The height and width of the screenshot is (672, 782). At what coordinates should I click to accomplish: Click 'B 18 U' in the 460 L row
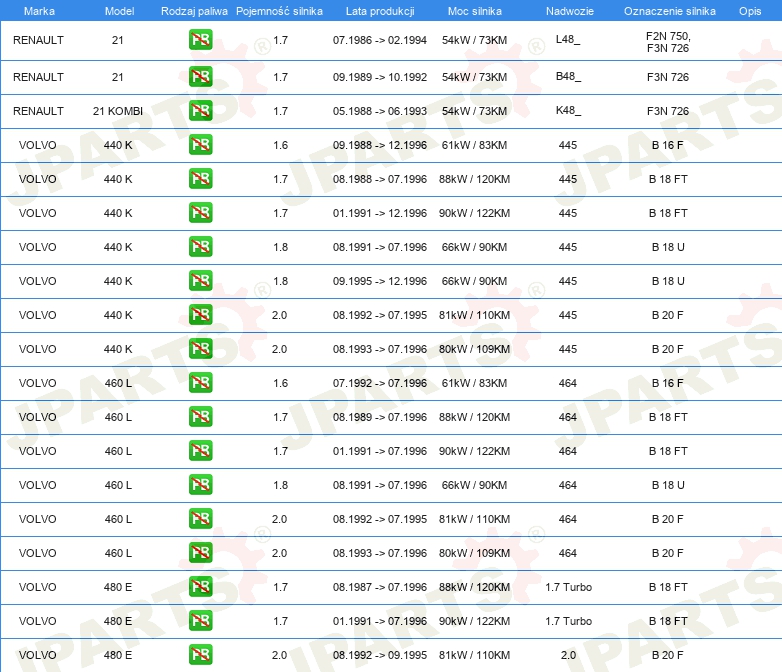click(668, 484)
